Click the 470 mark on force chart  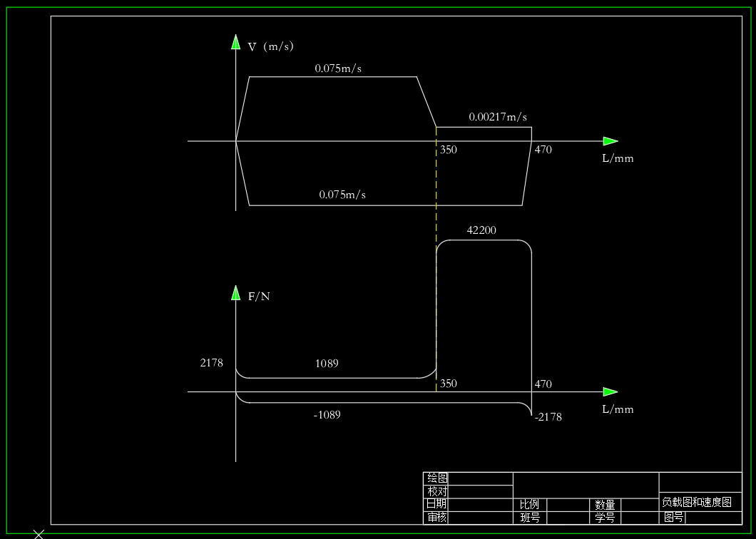tap(543, 384)
